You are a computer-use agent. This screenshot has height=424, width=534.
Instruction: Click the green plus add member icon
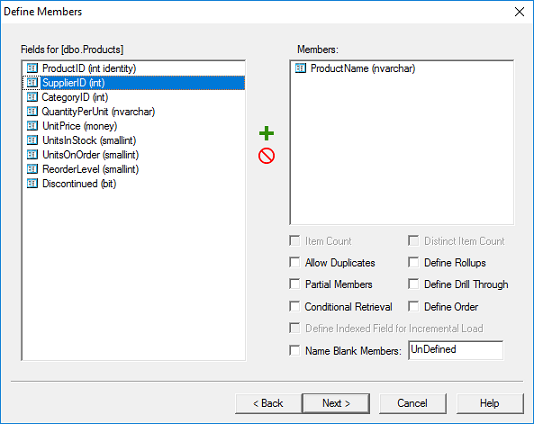coord(266,133)
